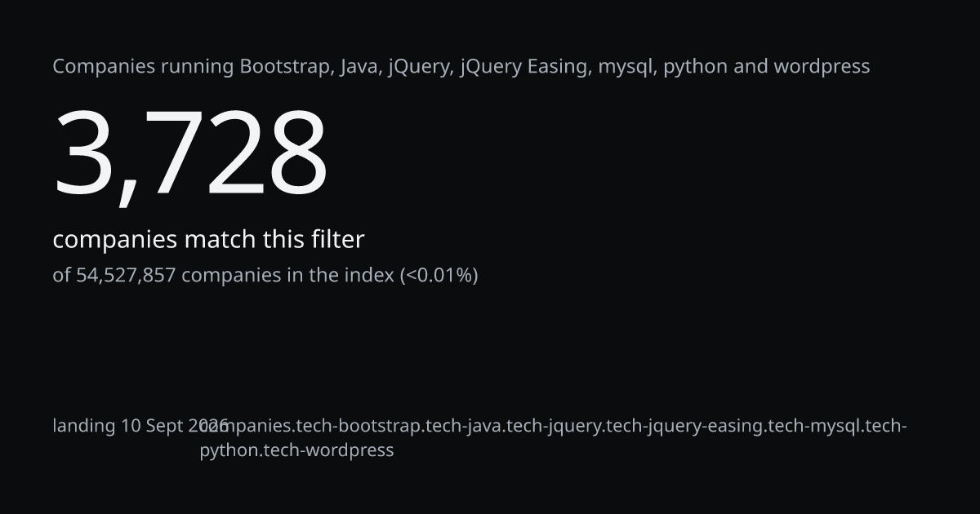Click the "landing" label in the footer
The height and width of the screenshot is (514, 980).
click(x=84, y=426)
